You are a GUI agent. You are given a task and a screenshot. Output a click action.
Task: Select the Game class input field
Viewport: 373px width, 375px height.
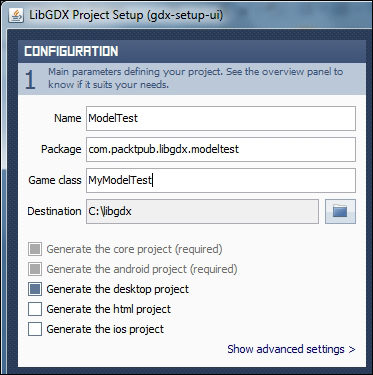click(x=221, y=180)
